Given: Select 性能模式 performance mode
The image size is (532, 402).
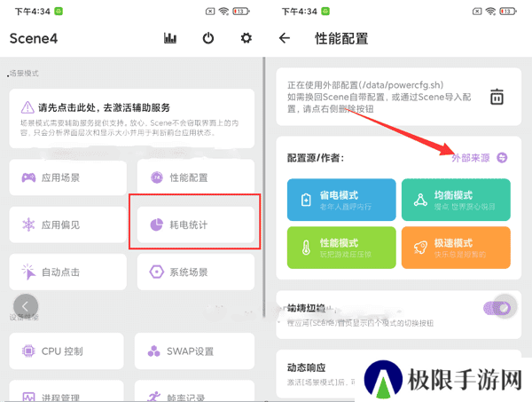Looking at the screenshot, I should click(341, 248).
